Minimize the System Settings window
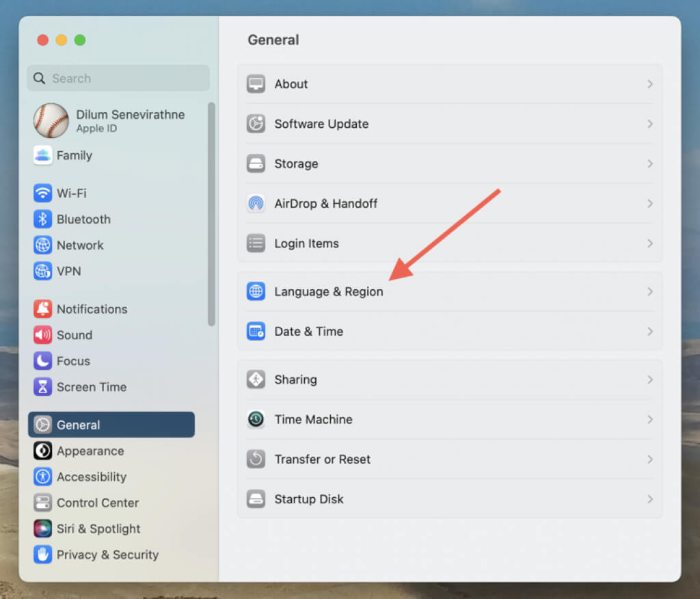Screen dimensions: 700x599 pos(61,40)
